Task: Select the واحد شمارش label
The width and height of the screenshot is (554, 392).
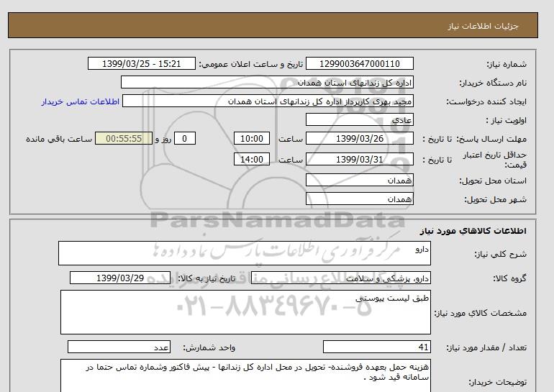Action: (x=209, y=348)
